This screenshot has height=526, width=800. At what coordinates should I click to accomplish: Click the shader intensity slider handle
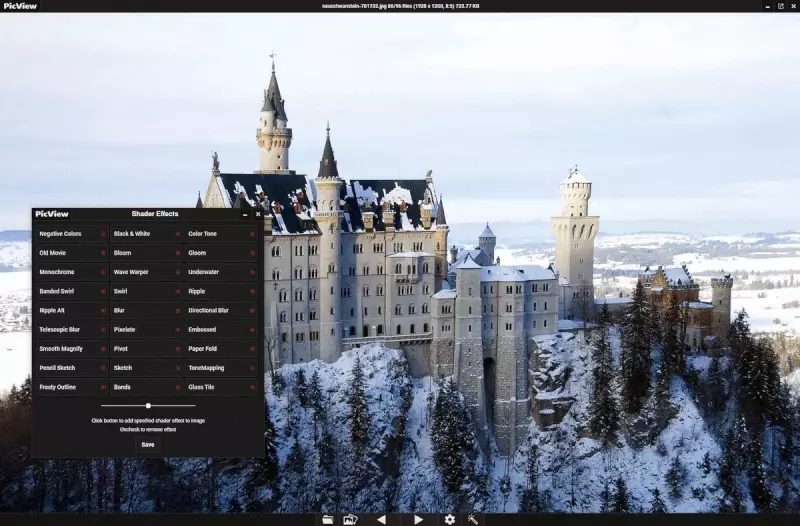148,406
